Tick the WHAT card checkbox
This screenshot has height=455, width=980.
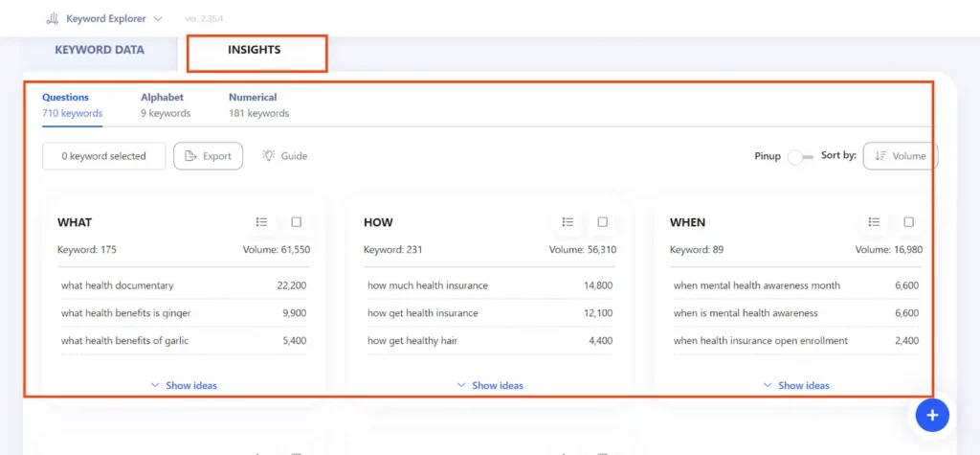[x=297, y=221]
